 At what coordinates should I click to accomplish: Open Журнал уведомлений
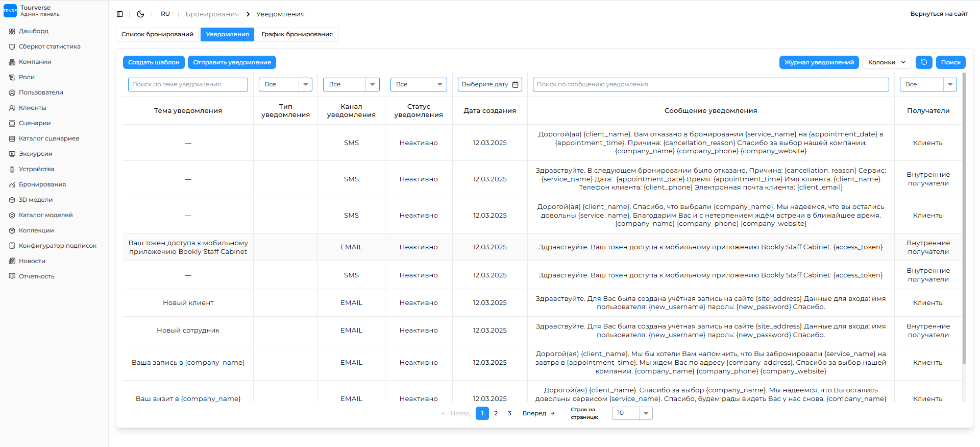click(x=819, y=62)
